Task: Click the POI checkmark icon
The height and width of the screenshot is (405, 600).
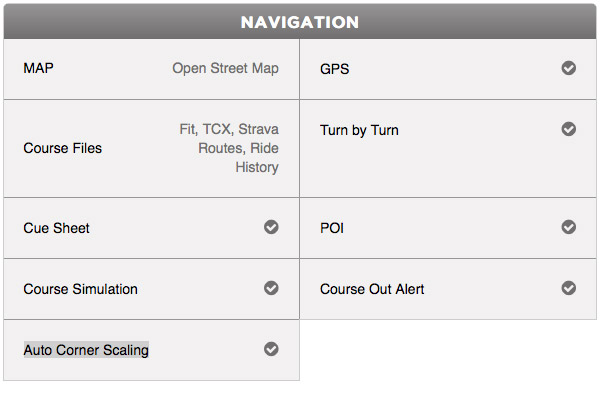Action: click(x=569, y=227)
